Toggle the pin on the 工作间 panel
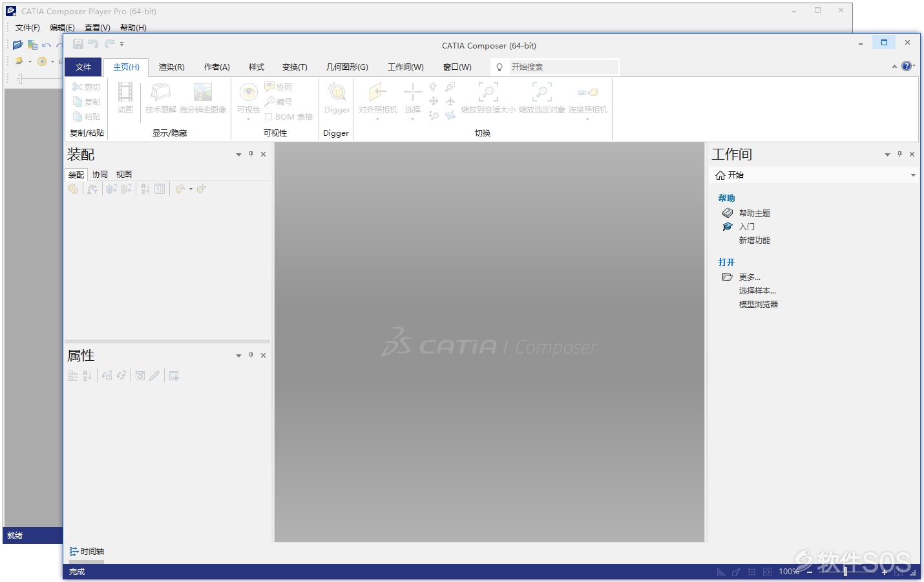The height and width of the screenshot is (582, 924). [x=899, y=154]
